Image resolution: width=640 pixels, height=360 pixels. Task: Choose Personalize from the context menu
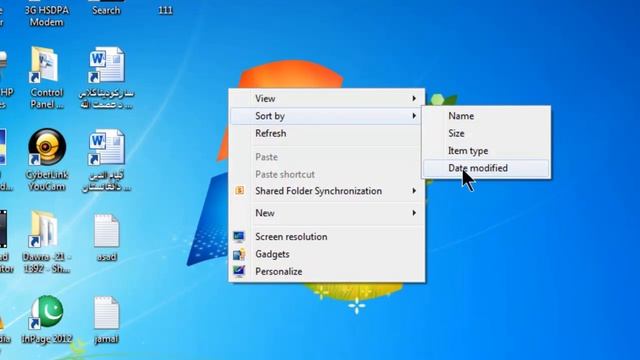327,271
